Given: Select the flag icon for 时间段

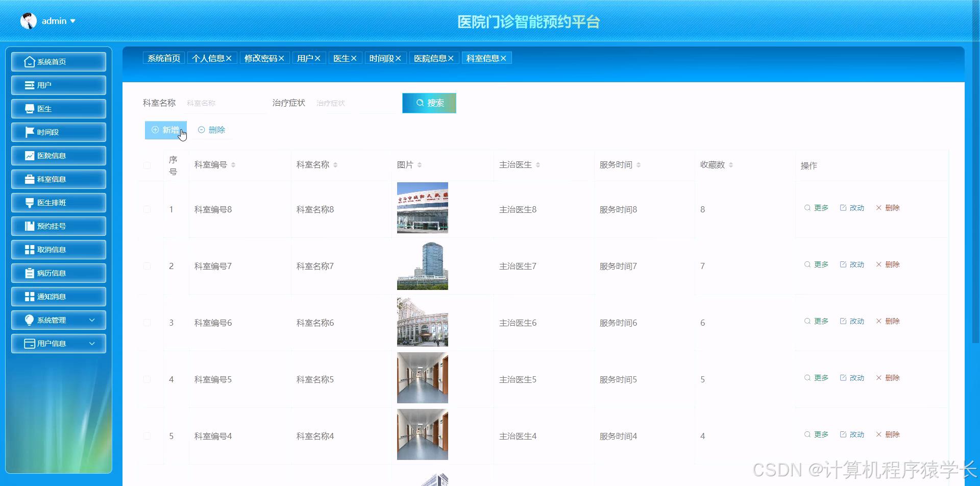Looking at the screenshot, I should pyautogui.click(x=29, y=132).
